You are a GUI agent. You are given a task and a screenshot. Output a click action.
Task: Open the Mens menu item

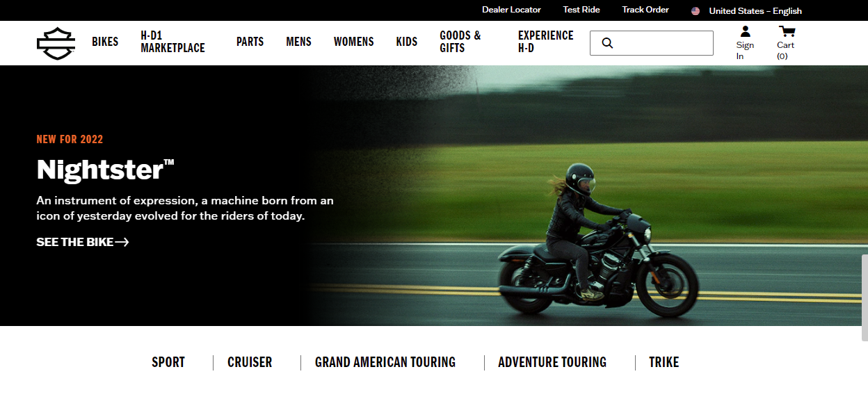point(298,42)
